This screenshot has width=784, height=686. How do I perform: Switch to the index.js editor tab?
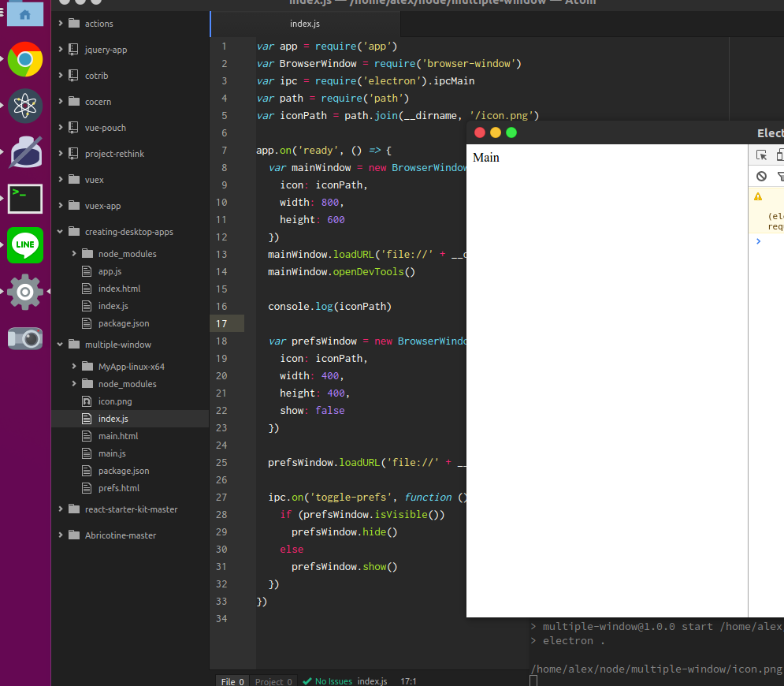click(x=305, y=24)
